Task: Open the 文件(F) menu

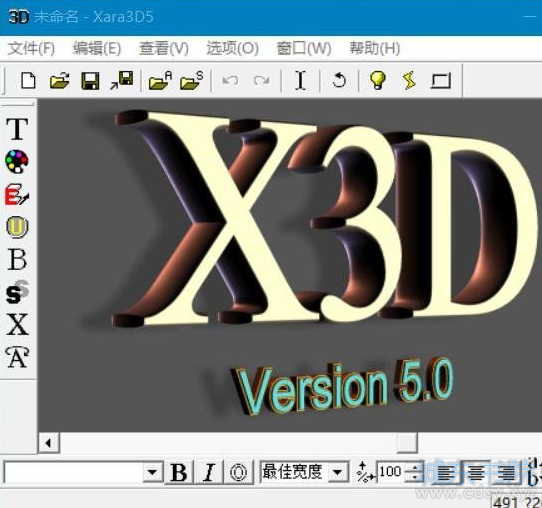Action: pos(31,48)
